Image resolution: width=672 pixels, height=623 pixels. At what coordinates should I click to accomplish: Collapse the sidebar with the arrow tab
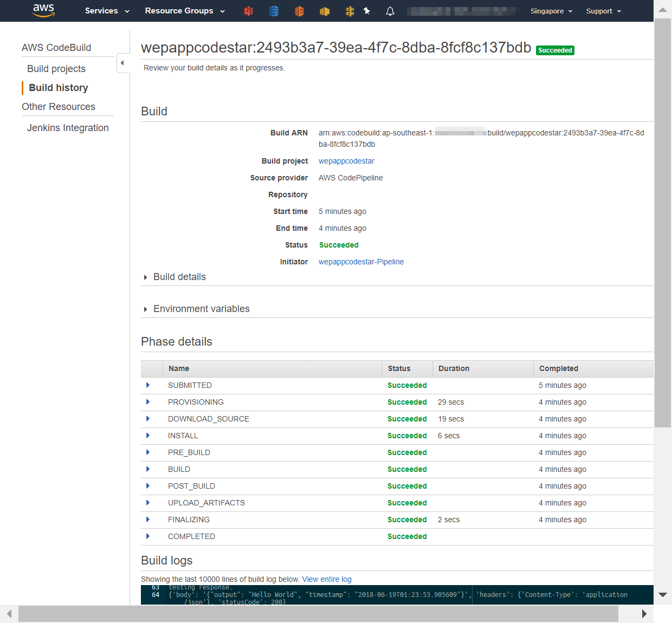122,63
